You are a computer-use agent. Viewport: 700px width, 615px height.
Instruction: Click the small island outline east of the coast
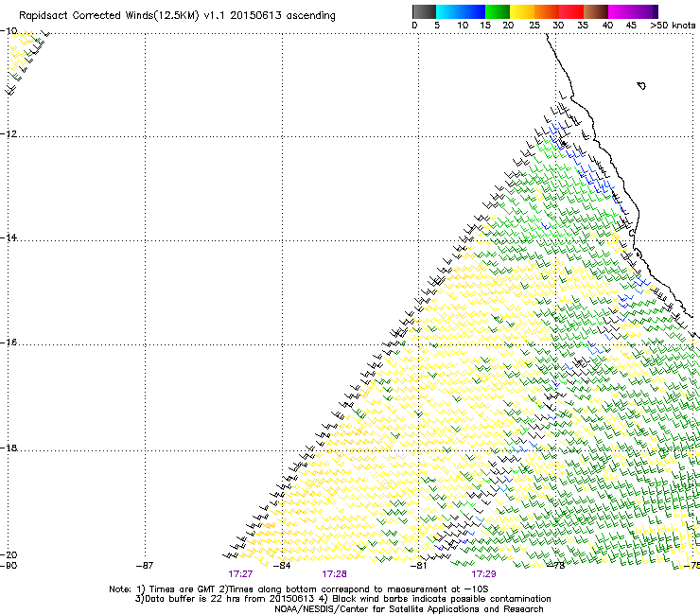point(641,85)
